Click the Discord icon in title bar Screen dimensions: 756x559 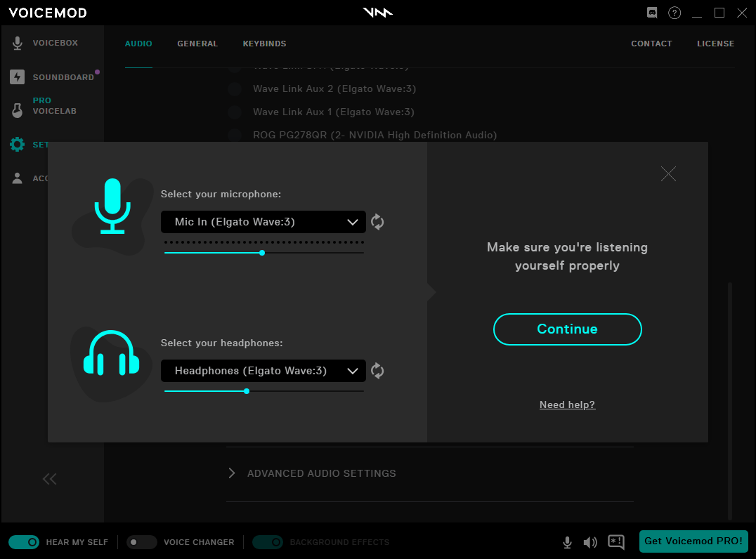[652, 13]
